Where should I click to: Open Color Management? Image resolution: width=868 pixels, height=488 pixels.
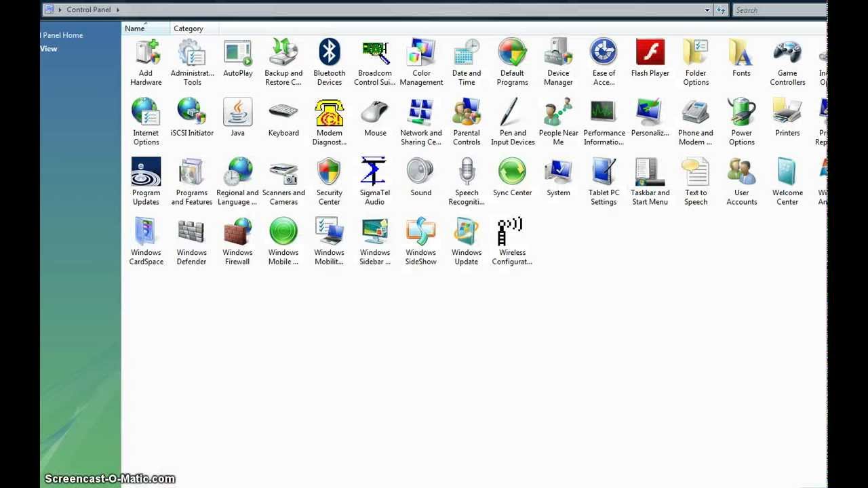coord(421,62)
